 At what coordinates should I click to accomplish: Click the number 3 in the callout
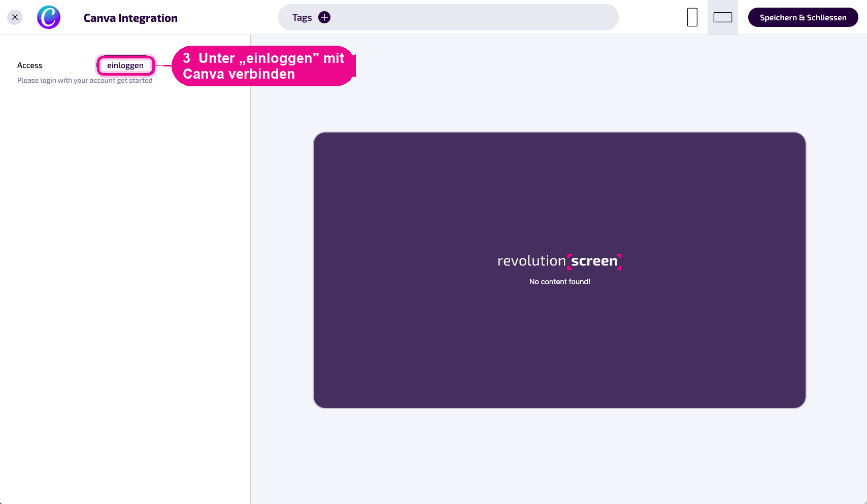click(187, 58)
